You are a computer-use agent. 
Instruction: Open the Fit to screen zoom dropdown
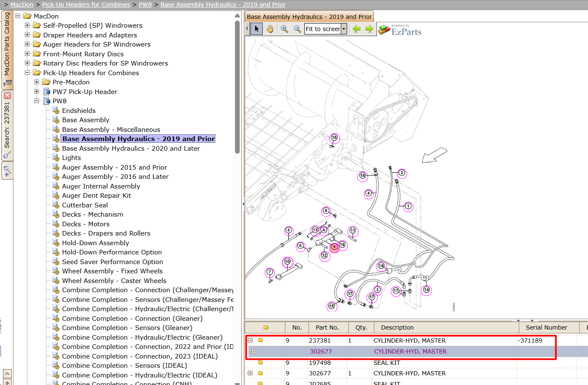point(344,29)
